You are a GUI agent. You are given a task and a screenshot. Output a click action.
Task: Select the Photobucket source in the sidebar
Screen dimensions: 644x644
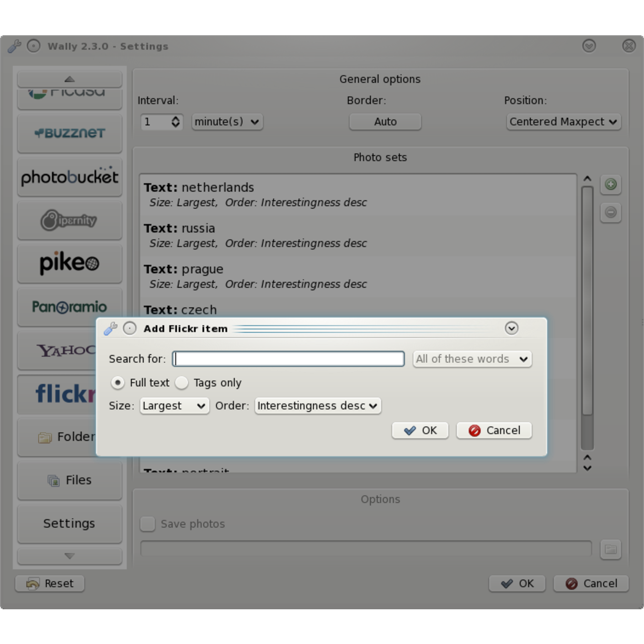tap(69, 177)
